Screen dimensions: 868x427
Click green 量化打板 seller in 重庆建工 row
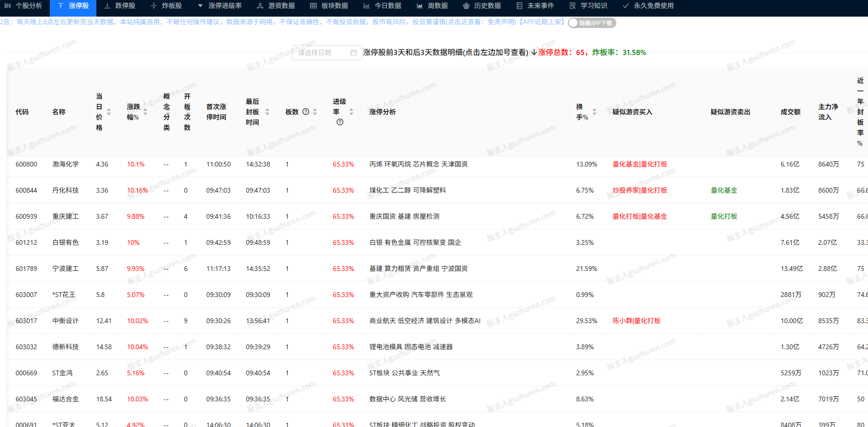(724, 216)
